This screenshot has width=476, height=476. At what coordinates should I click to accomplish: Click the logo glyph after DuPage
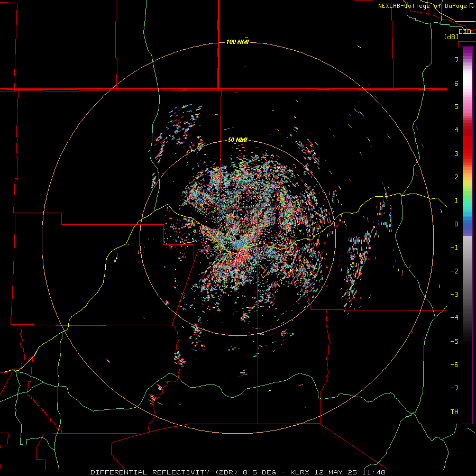[471, 6]
